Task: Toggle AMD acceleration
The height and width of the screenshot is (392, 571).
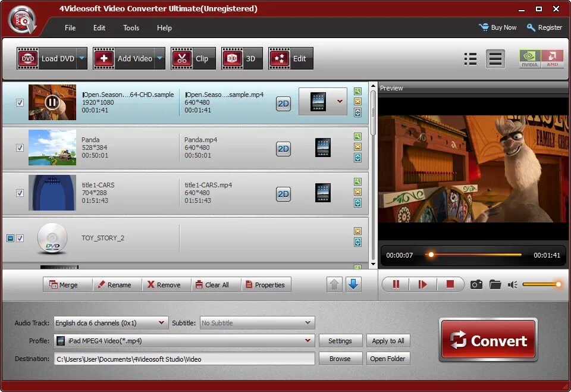Action: coord(552,59)
